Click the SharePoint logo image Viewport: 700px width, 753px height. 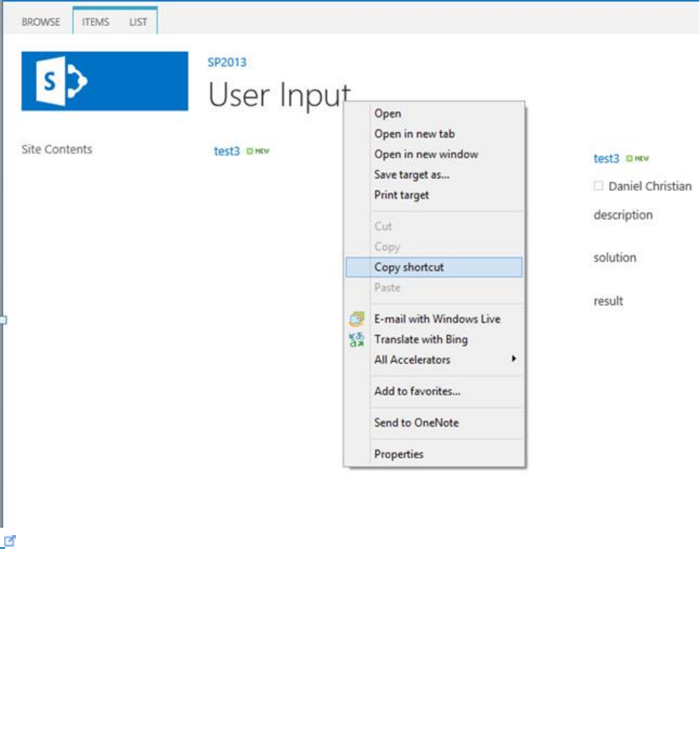pyautogui.click(x=105, y=81)
